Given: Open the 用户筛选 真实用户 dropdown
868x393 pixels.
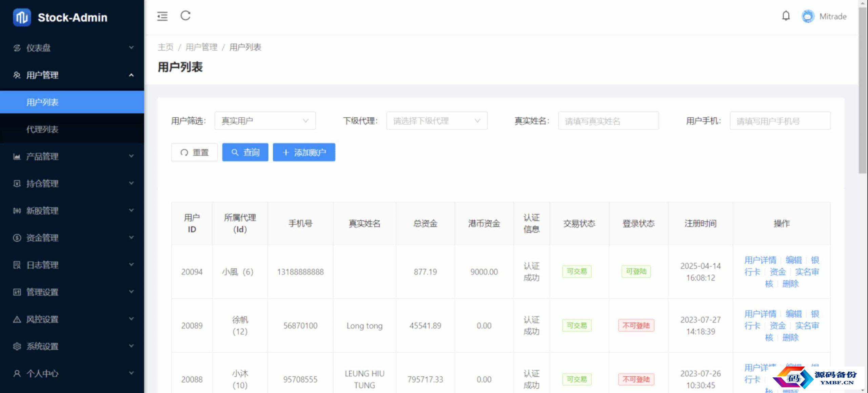Looking at the screenshot, I should [x=265, y=121].
